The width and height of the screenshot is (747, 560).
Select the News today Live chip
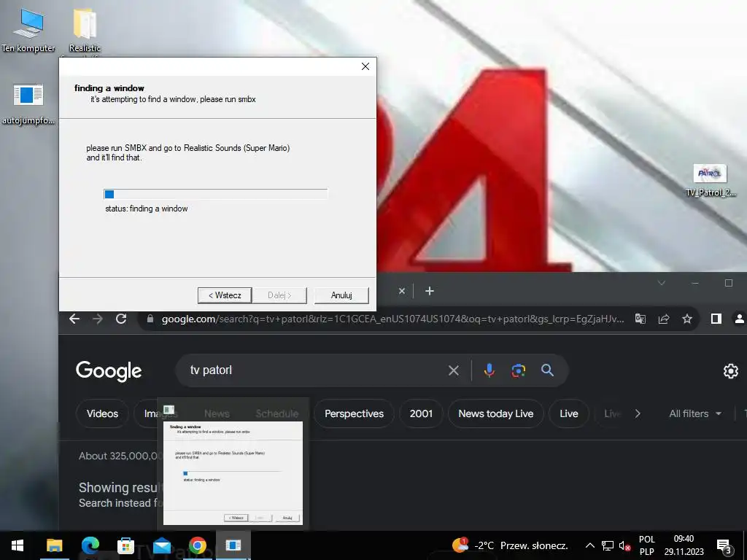click(x=496, y=413)
